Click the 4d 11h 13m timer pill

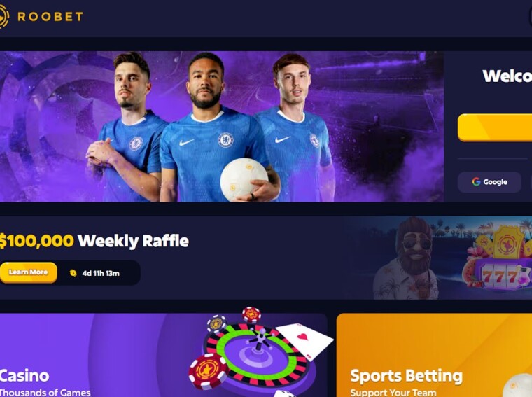(x=99, y=273)
